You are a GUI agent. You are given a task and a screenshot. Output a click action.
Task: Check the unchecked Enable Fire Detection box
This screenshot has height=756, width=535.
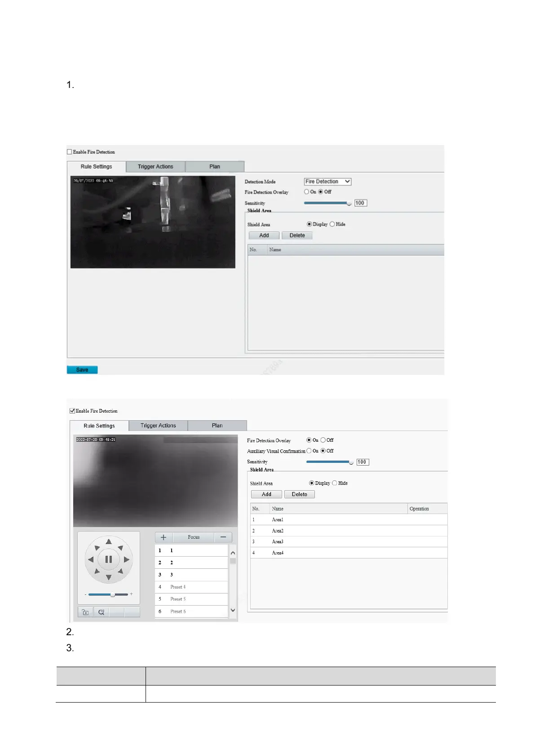pyautogui.click(x=70, y=152)
